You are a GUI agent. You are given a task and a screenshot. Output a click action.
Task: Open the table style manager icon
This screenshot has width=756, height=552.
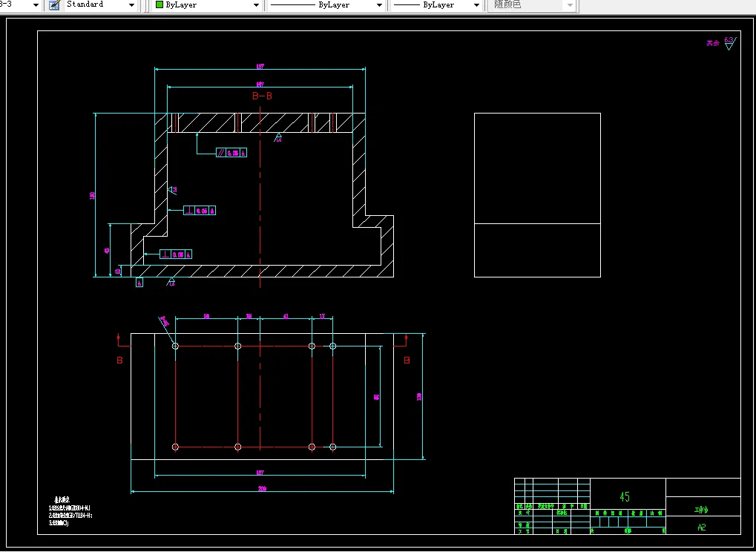[x=54, y=4]
